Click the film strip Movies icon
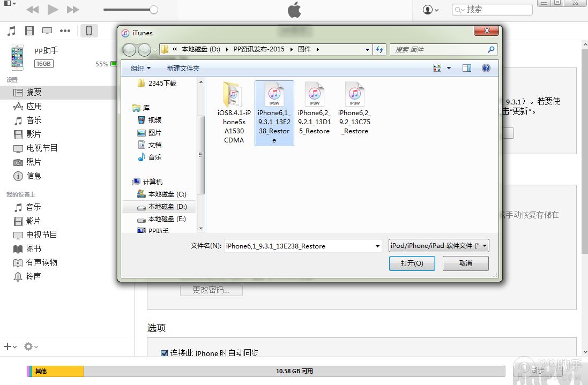Image resolution: width=588 pixels, height=385 pixels. click(29, 31)
